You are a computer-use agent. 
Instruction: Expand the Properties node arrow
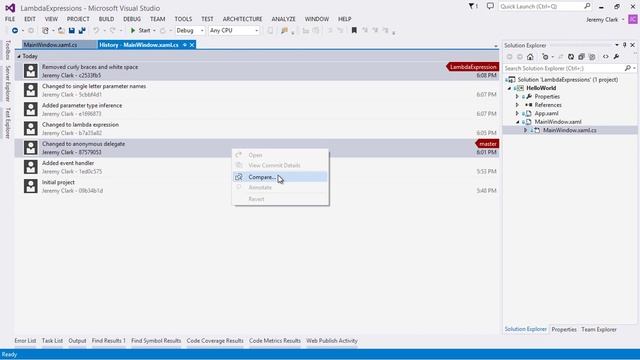[x=517, y=97]
